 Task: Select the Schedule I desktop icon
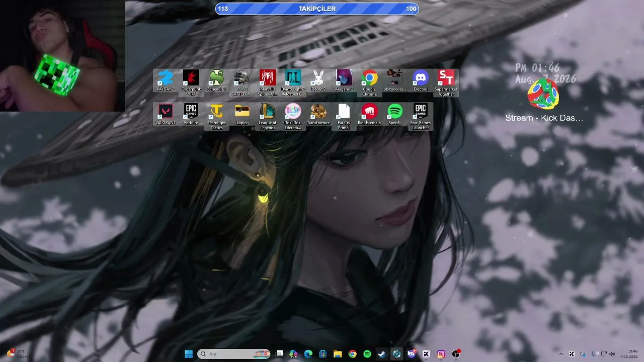tap(217, 80)
